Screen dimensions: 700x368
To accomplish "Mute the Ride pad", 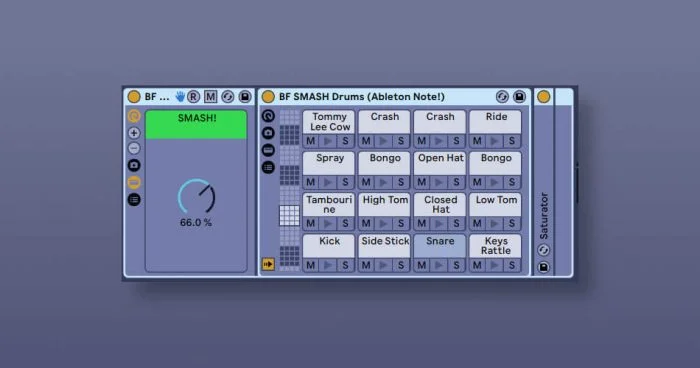I will tap(477, 141).
